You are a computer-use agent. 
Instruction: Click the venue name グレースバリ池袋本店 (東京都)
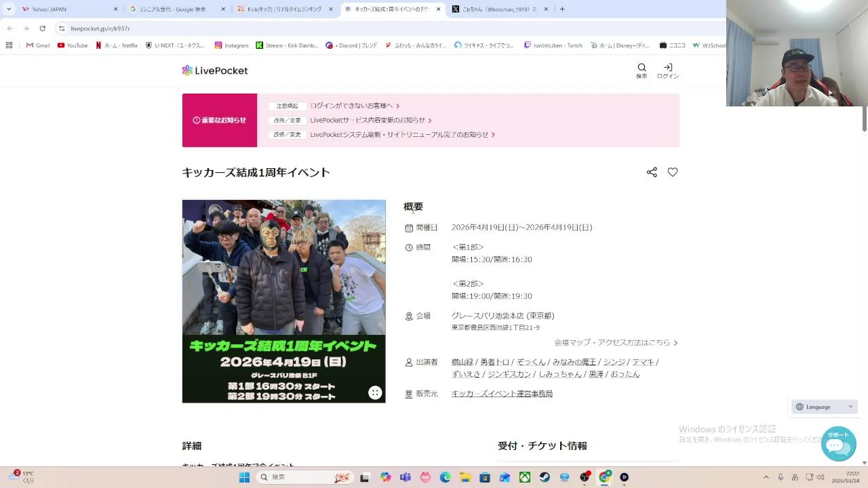[503, 316]
